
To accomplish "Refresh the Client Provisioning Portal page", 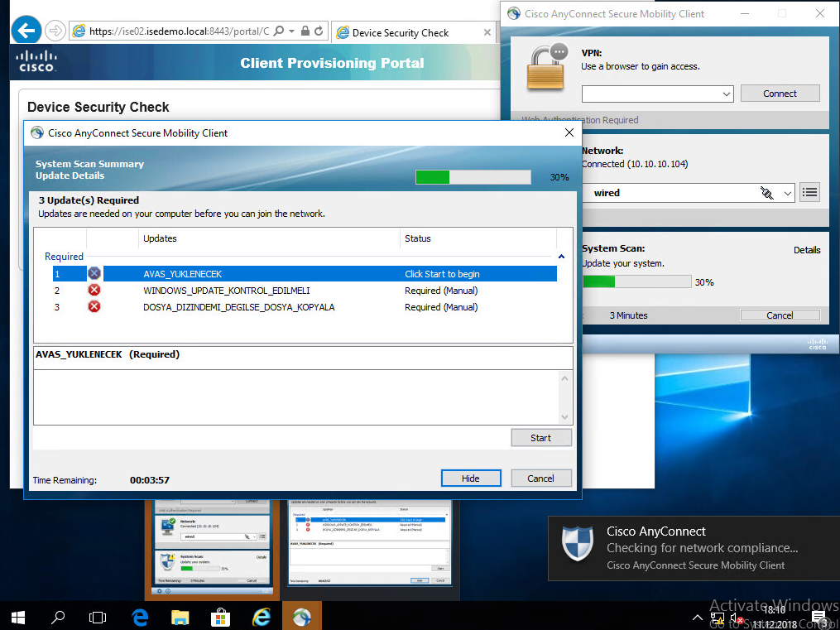I will coord(319,31).
